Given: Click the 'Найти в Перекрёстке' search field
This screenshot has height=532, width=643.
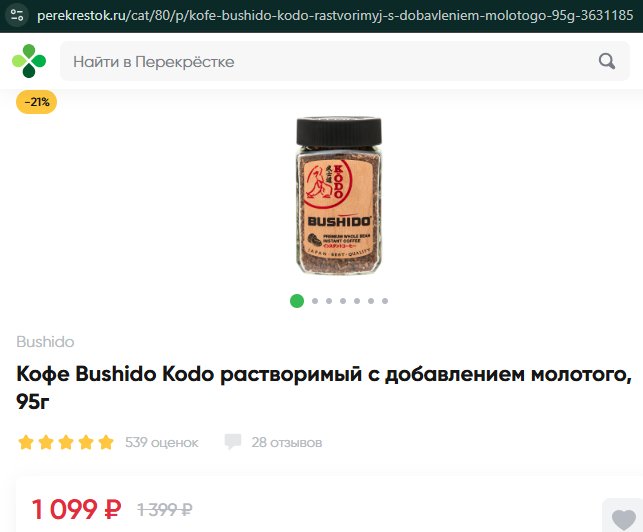Looking at the screenshot, I should pos(344,61).
